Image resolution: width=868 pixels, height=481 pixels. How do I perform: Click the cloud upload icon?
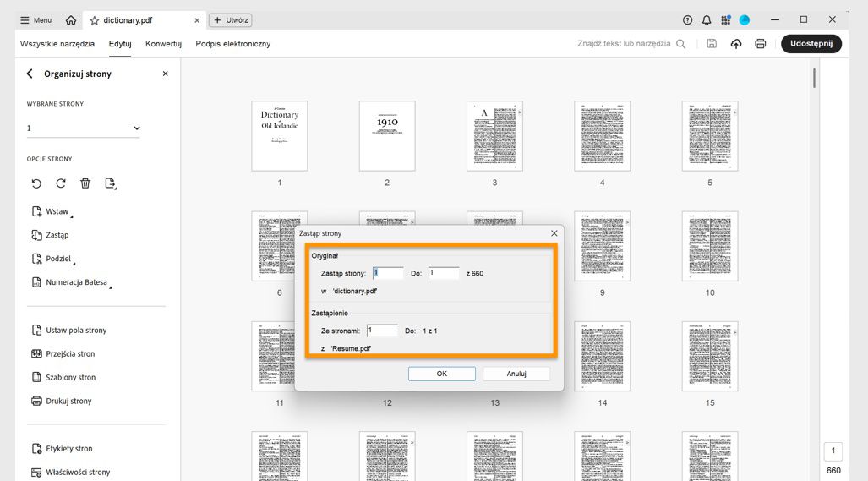pyautogui.click(x=735, y=44)
